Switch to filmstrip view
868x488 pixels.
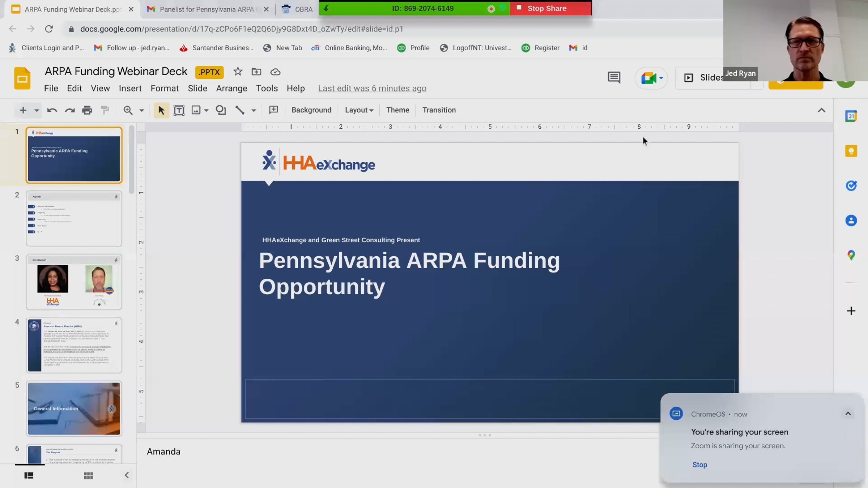click(x=29, y=475)
